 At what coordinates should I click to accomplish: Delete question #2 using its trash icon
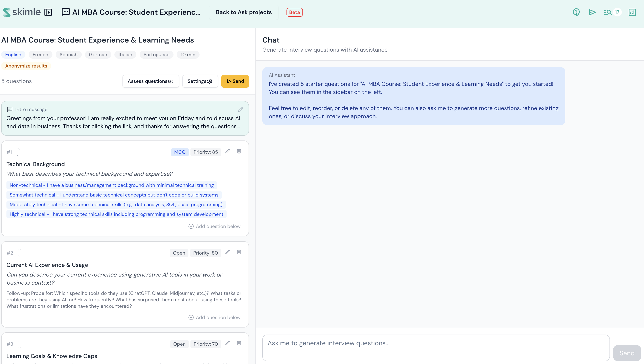(239, 252)
